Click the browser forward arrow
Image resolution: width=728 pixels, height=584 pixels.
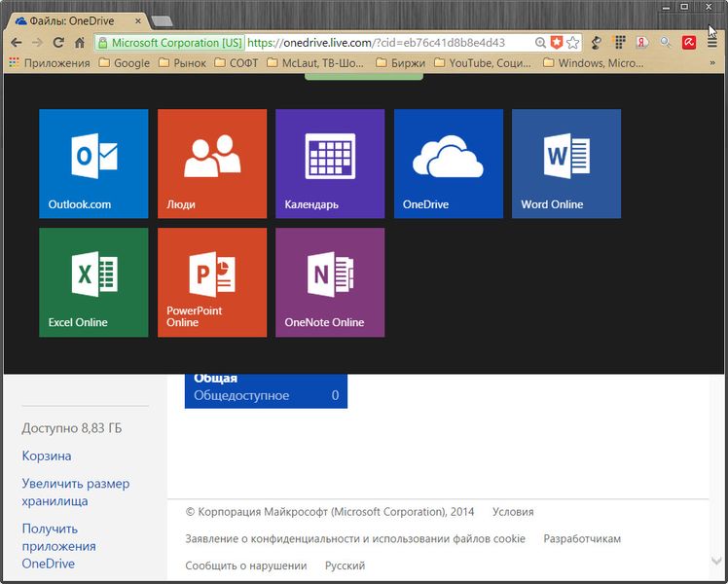point(37,43)
